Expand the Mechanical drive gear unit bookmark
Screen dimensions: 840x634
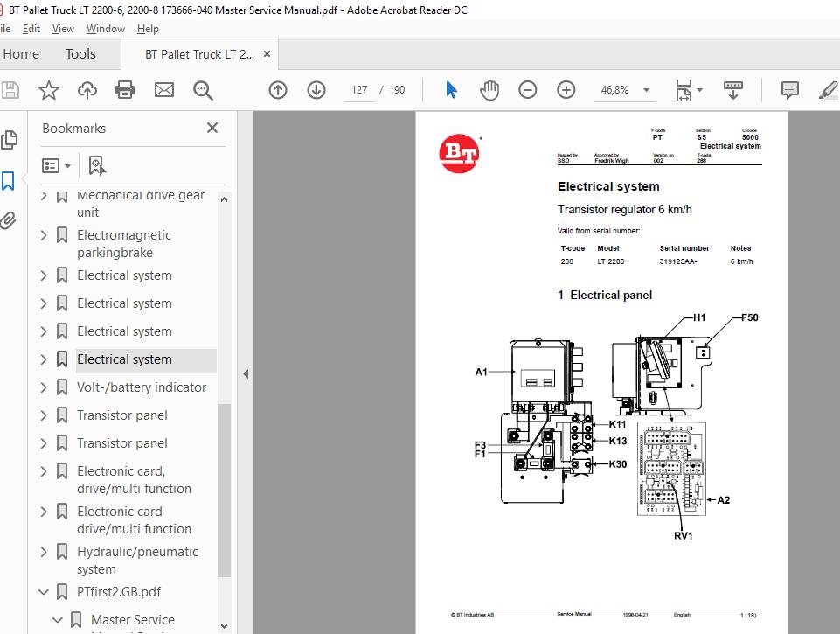click(44, 196)
